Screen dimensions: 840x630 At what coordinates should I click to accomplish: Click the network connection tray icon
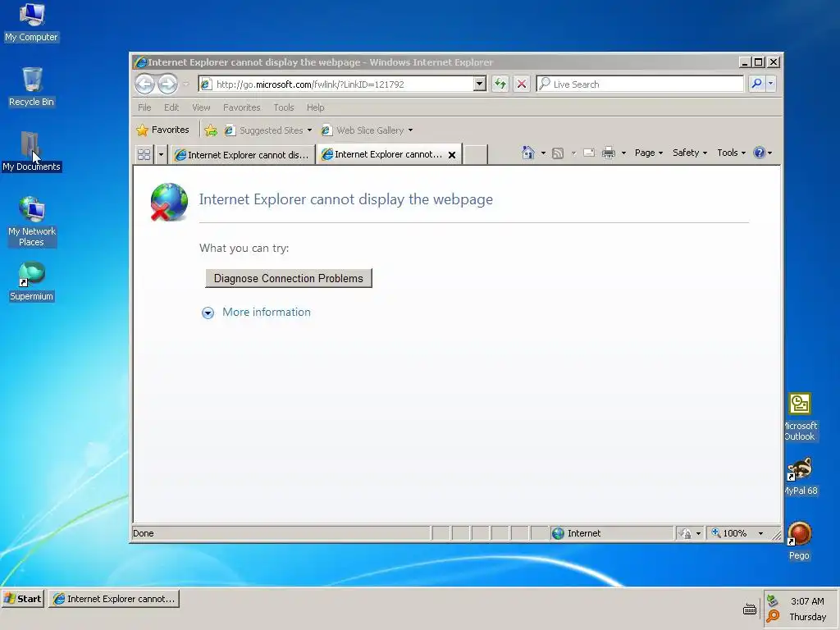772,600
